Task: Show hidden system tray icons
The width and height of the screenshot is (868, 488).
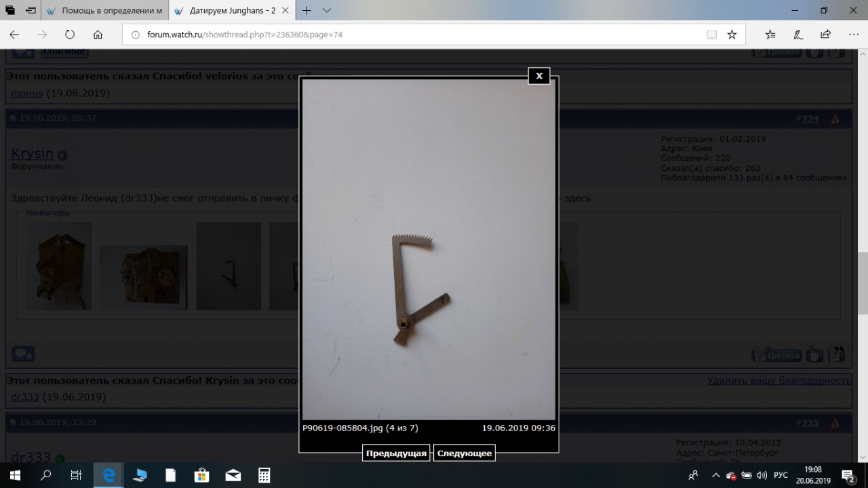Action: [715, 475]
